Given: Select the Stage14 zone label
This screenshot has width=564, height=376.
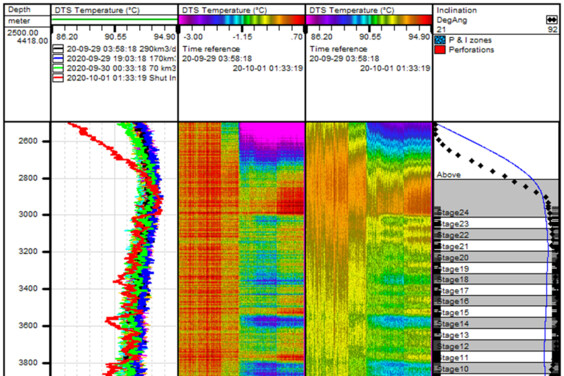Looking at the screenshot, I should coord(452,323).
